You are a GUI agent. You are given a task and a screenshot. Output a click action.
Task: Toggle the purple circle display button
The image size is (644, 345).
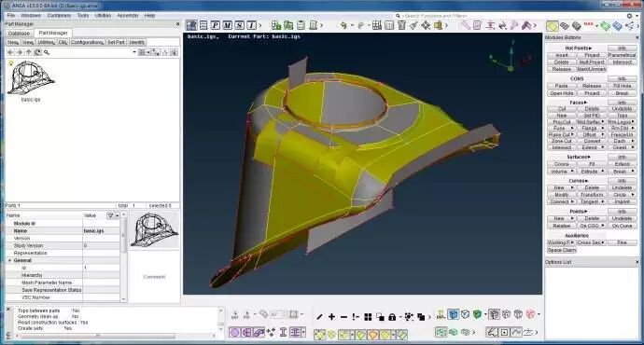tap(234, 332)
